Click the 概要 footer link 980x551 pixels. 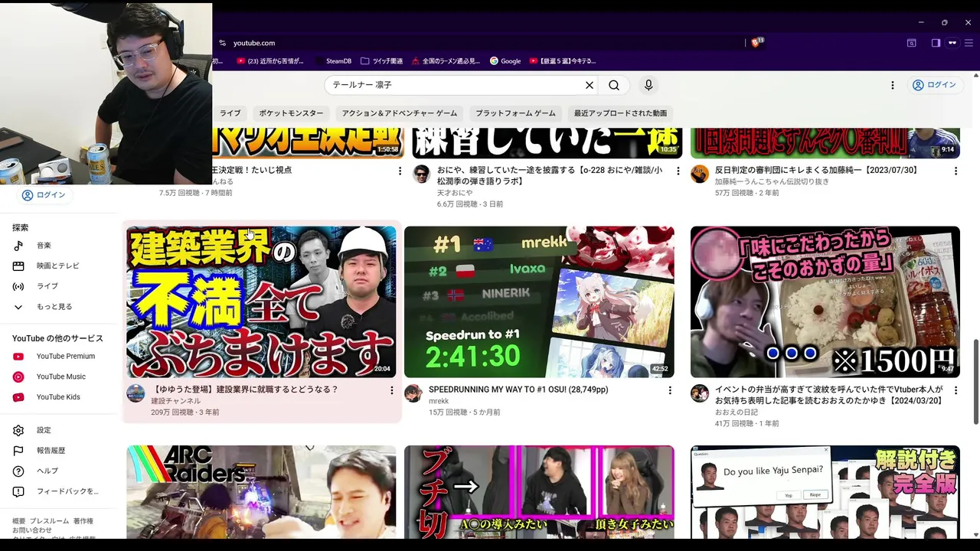18,521
